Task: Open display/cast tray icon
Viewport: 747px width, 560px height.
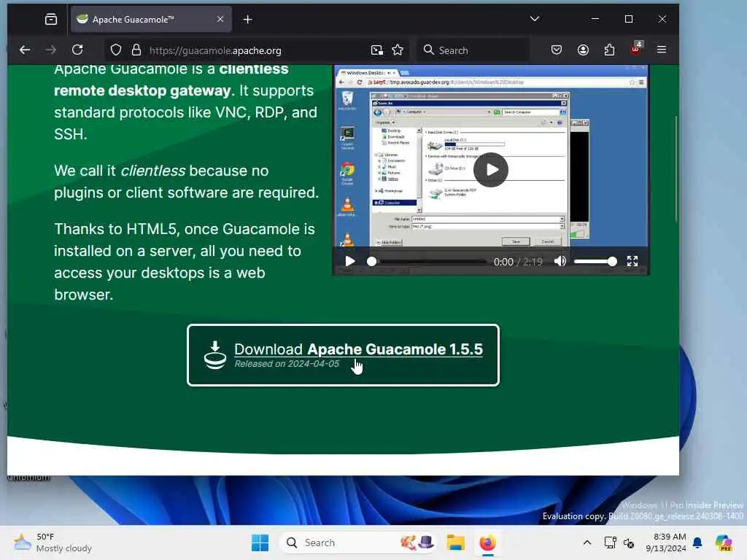Action: pyautogui.click(x=610, y=542)
